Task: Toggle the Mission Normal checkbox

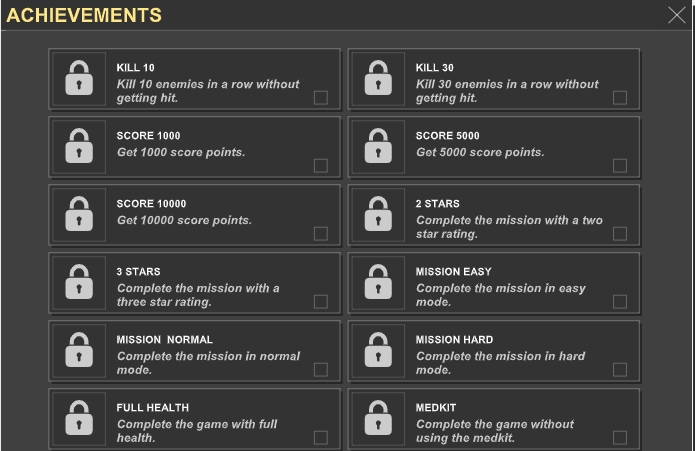Action: tap(320, 369)
